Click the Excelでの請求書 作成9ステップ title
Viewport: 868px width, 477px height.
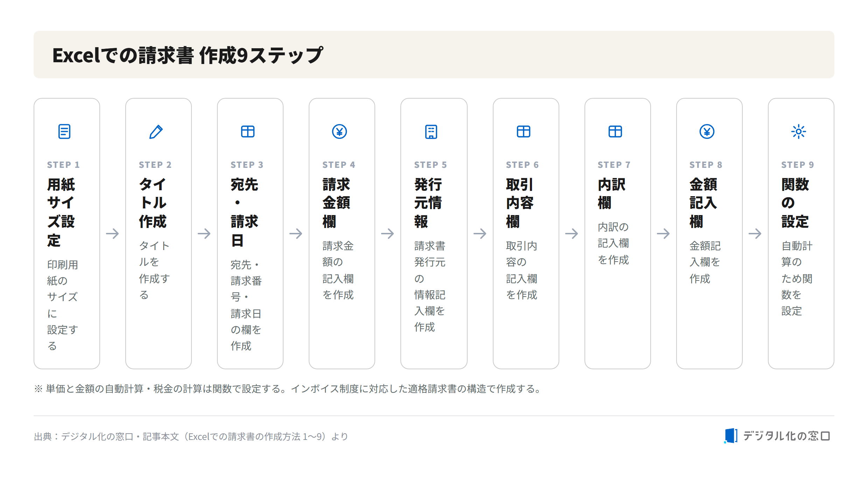coord(188,55)
